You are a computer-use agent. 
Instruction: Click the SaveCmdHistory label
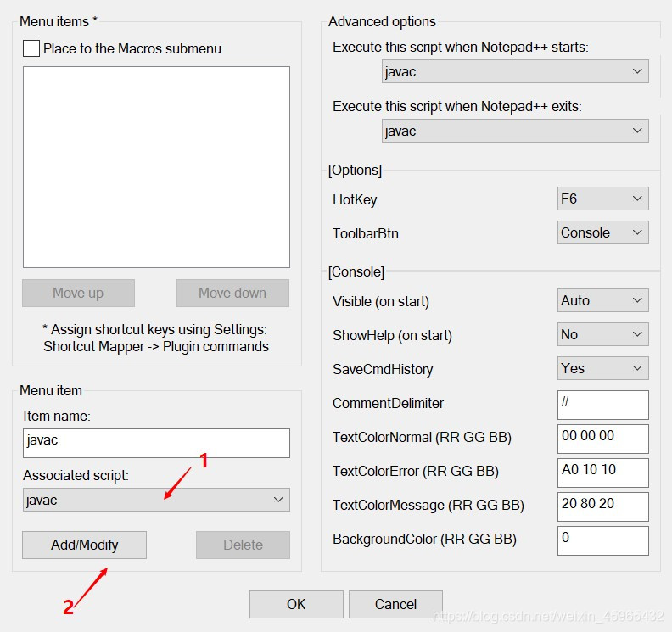383,369
